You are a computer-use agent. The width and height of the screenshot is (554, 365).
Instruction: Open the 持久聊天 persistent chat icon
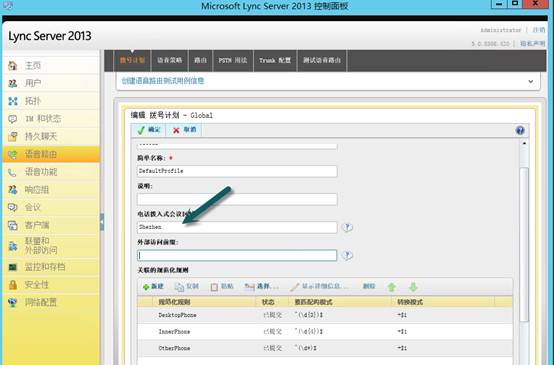point(13,136)
